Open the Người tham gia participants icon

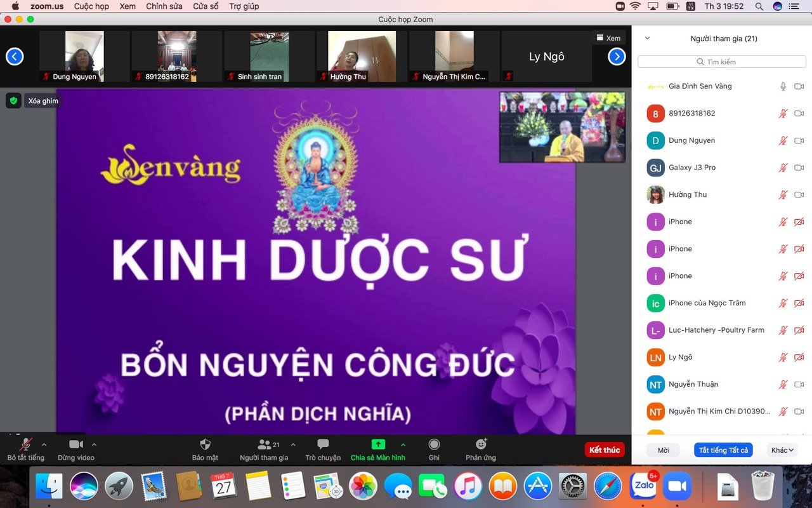[x=264, y=444]
